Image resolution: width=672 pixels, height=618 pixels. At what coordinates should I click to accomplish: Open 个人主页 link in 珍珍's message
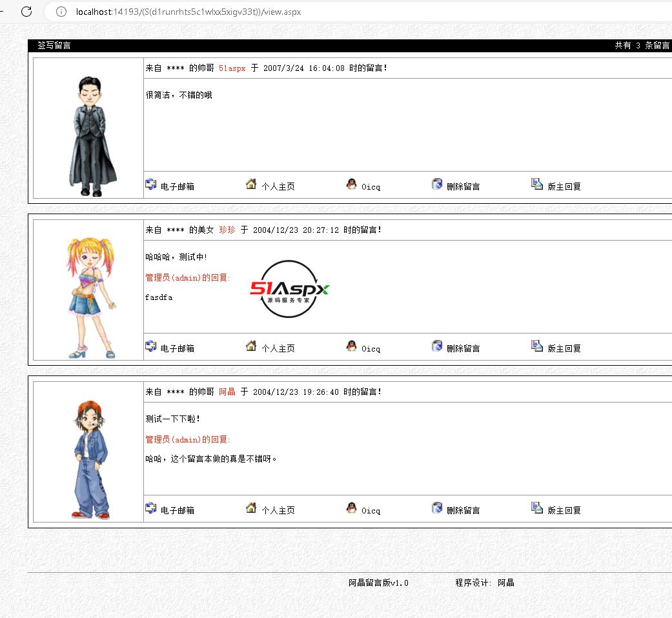[x=278, y=348]
